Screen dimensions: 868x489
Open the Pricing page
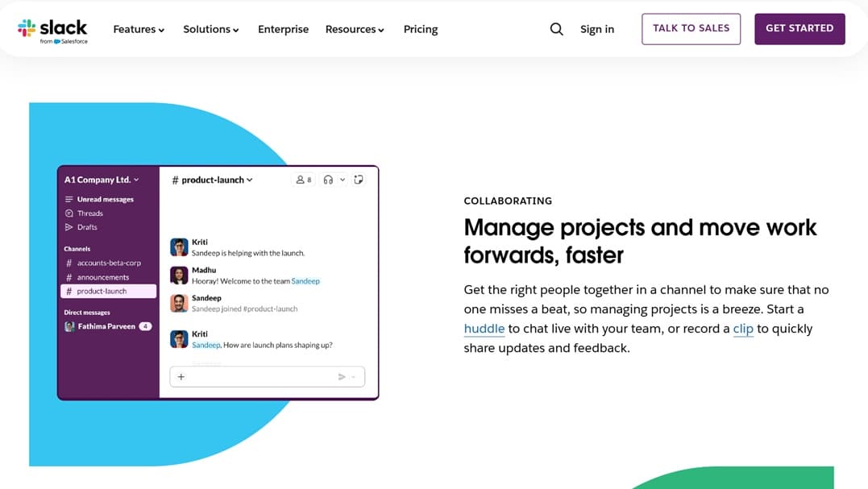coord(420,28)
